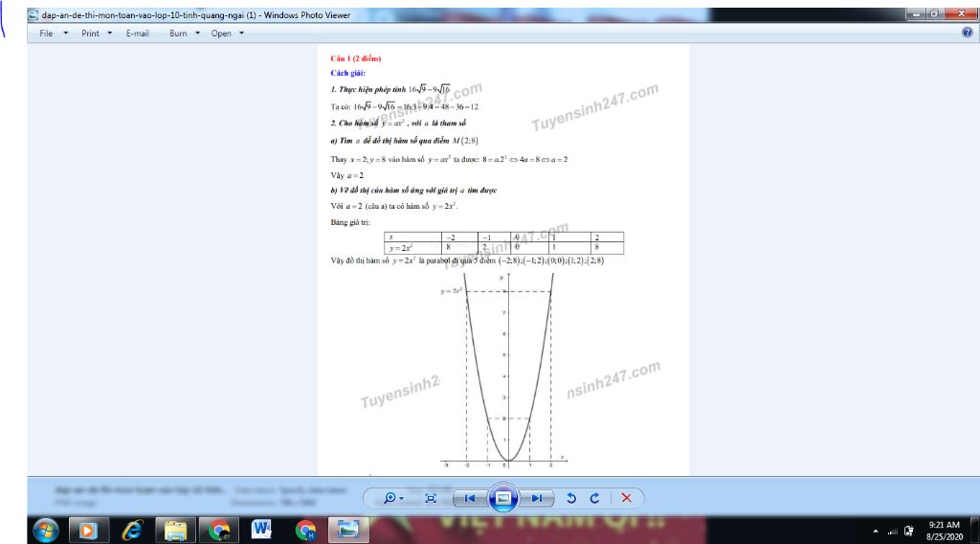Minimize the Photo Viewer window
The height and width of the screenshot is (544, 980).
coord(916,13)
